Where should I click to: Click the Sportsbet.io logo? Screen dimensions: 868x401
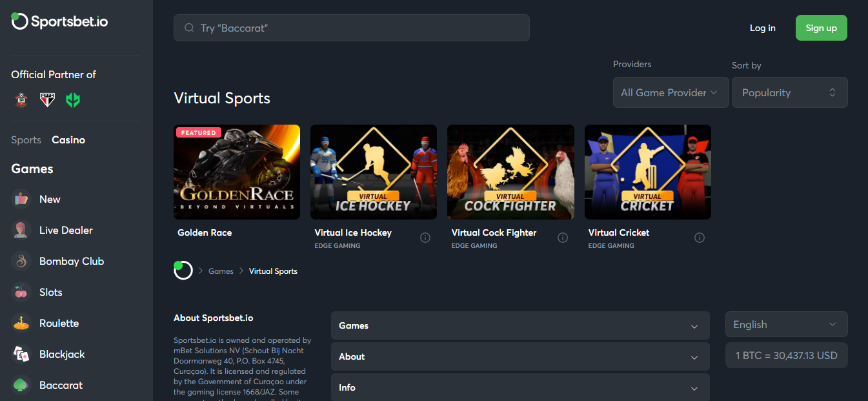coord(59,21)
